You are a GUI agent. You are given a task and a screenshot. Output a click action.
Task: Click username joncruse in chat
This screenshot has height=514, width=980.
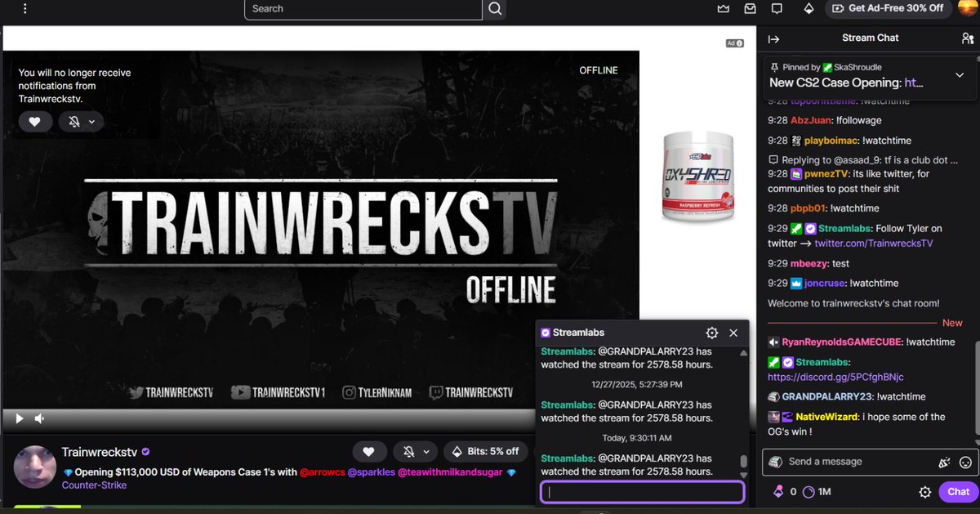[824, 284]
